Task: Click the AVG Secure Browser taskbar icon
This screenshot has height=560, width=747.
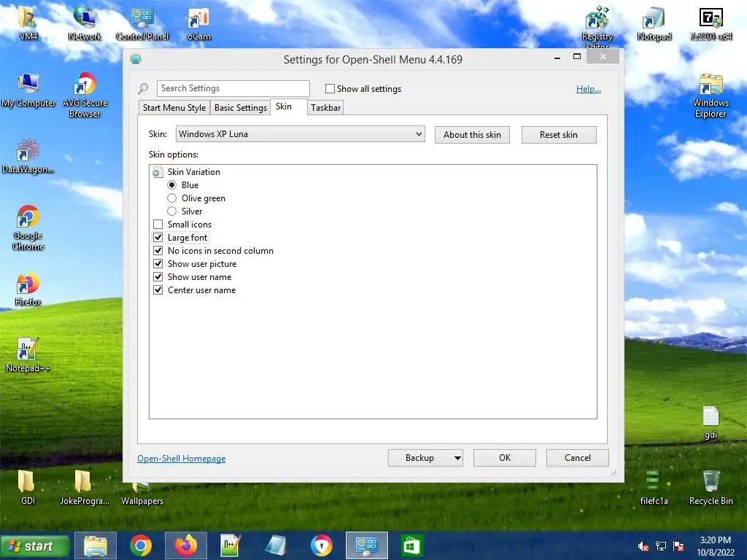Action: [x=322, y=545]
